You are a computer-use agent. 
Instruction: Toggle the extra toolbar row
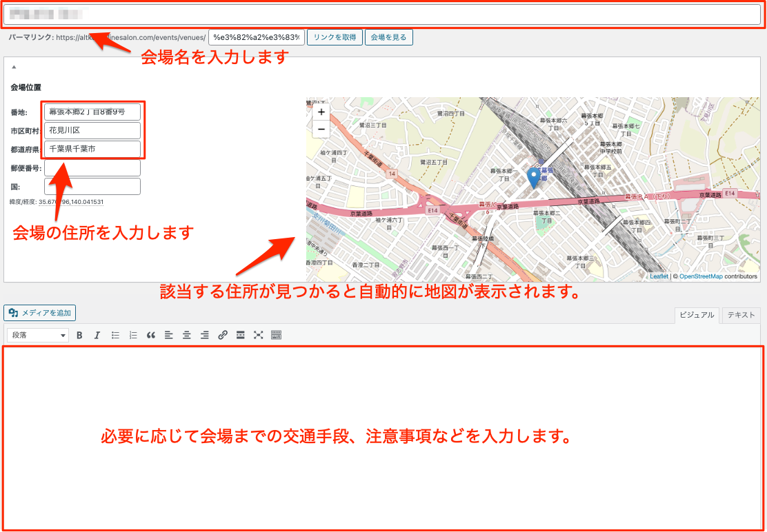(x=277, y=336)
